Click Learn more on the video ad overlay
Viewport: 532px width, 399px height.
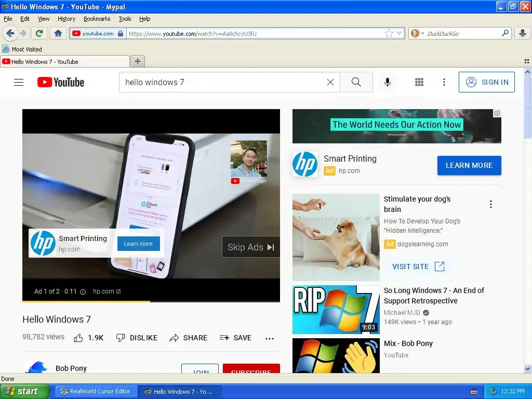click(138, 244)
